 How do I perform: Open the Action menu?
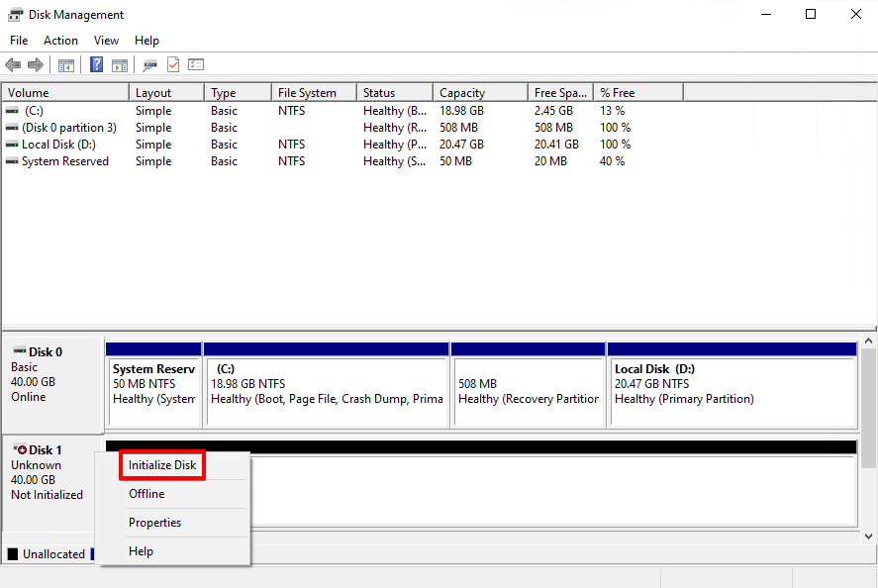[60, 41]
